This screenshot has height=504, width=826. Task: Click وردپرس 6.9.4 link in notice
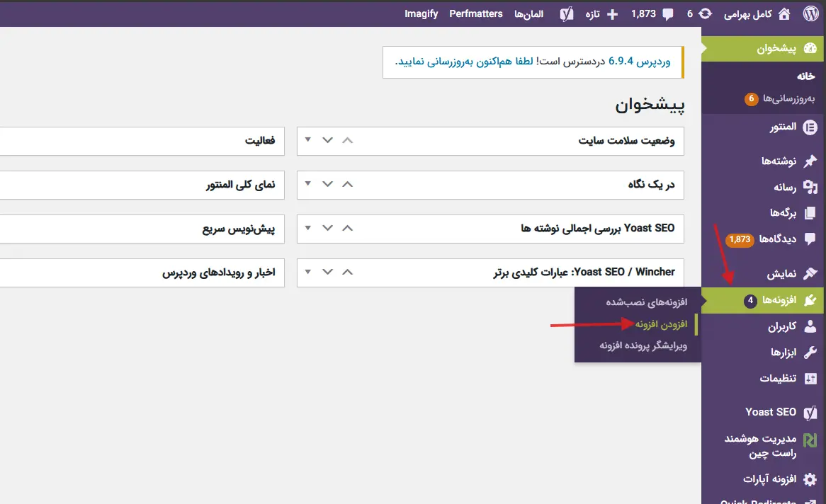click(x=640, y=62)
